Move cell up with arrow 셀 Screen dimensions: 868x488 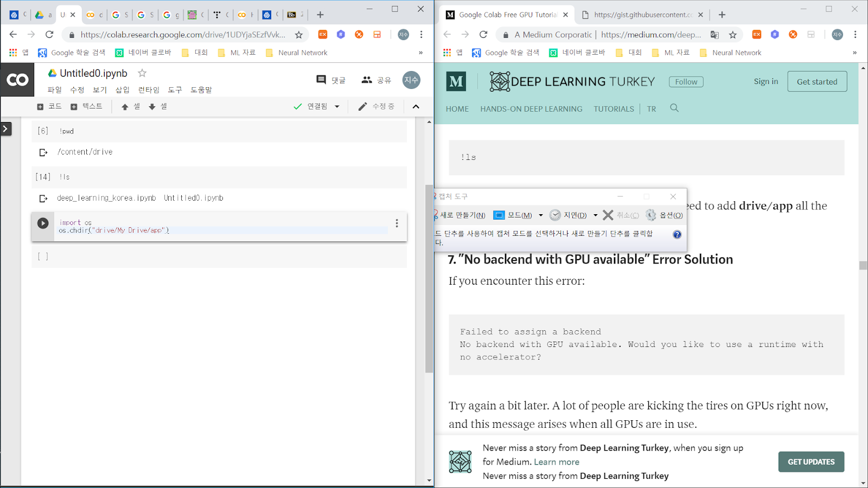pyautogui.click(x=130, y=106)
